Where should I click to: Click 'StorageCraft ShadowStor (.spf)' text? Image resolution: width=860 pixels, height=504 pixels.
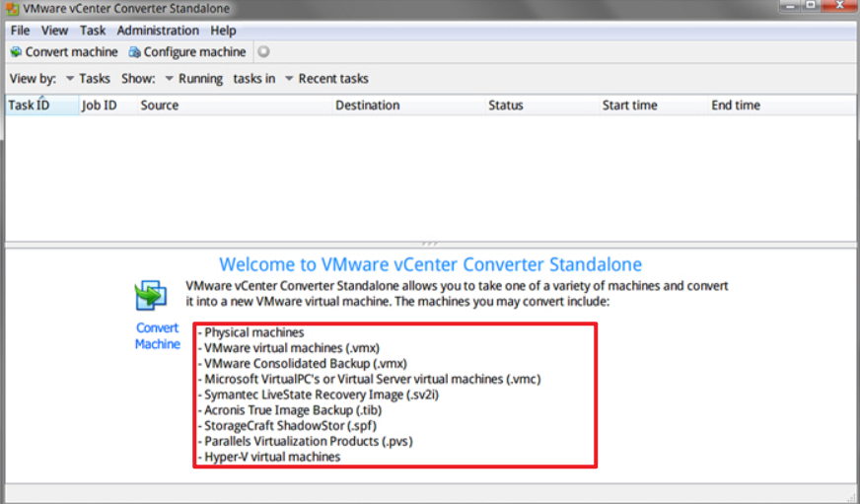tap(290, 425)
